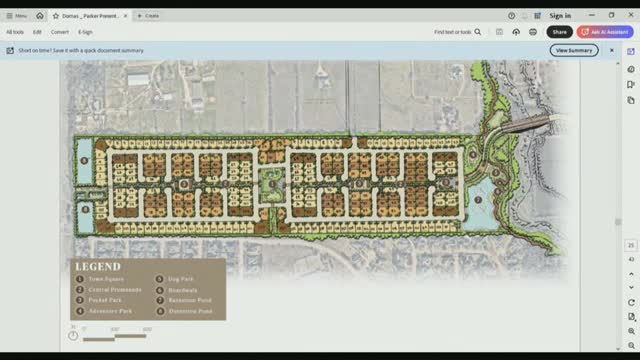Click Sign in
This screenshot has width=640, height=360.
(560, 16)
